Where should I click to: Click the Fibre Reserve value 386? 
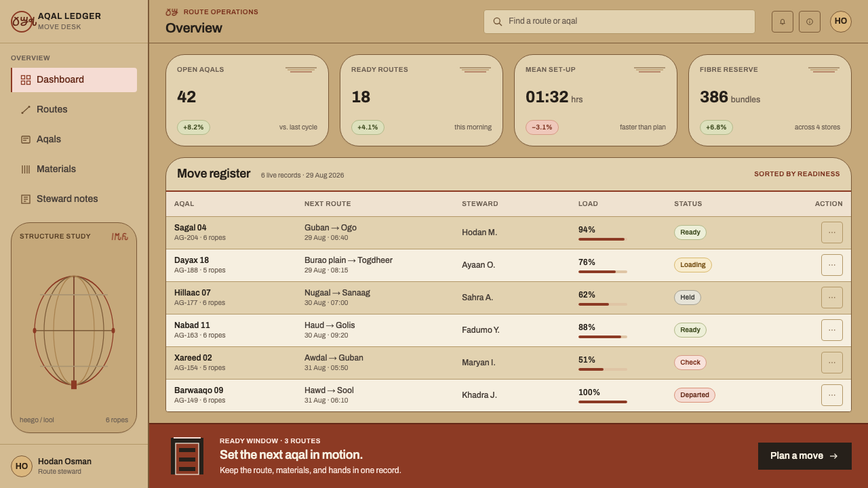click(714, 97)
